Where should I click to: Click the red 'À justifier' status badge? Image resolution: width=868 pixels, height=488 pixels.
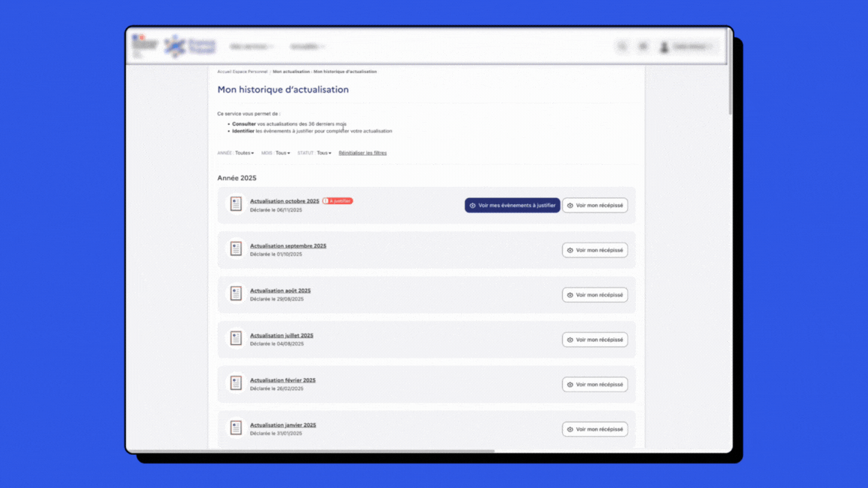(338, 201)
